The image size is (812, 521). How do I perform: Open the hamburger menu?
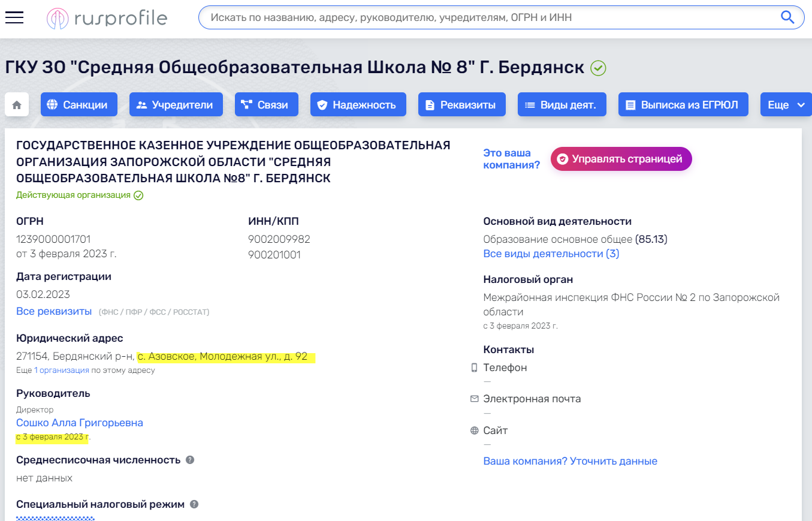(x=14, y=17)
